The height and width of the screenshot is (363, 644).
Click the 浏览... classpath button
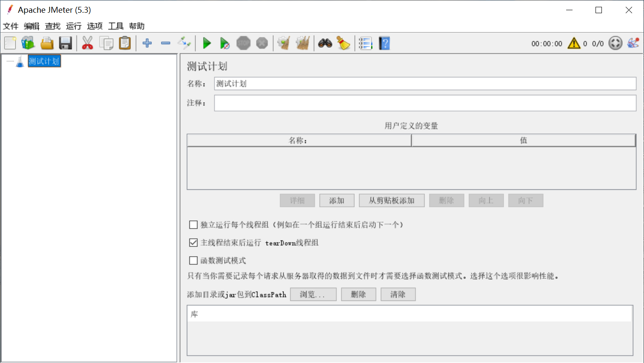point(313,294)
